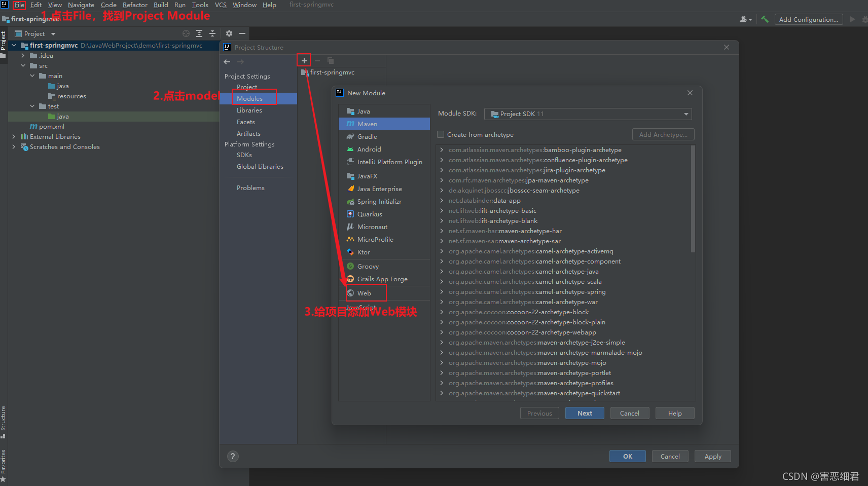Viewport: 868px width, 486px height.
Task: Click collapse all icon in Project panel
Action: 212,33
